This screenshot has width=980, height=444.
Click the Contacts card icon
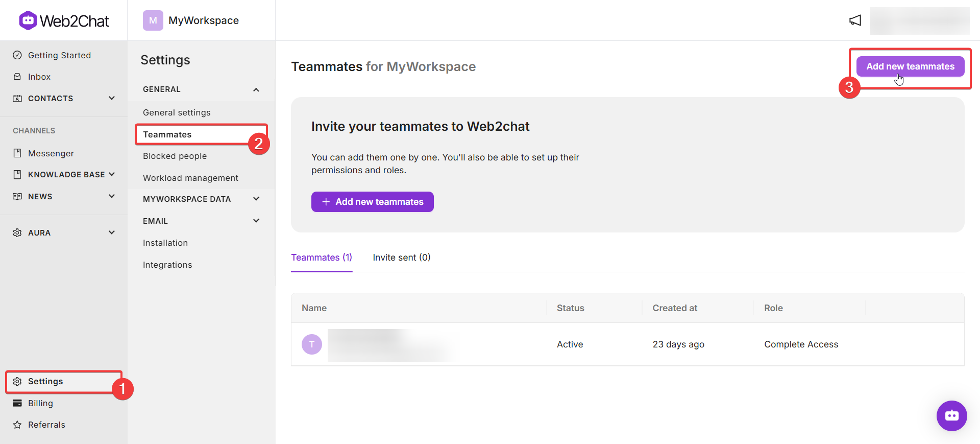pos(17,98)
